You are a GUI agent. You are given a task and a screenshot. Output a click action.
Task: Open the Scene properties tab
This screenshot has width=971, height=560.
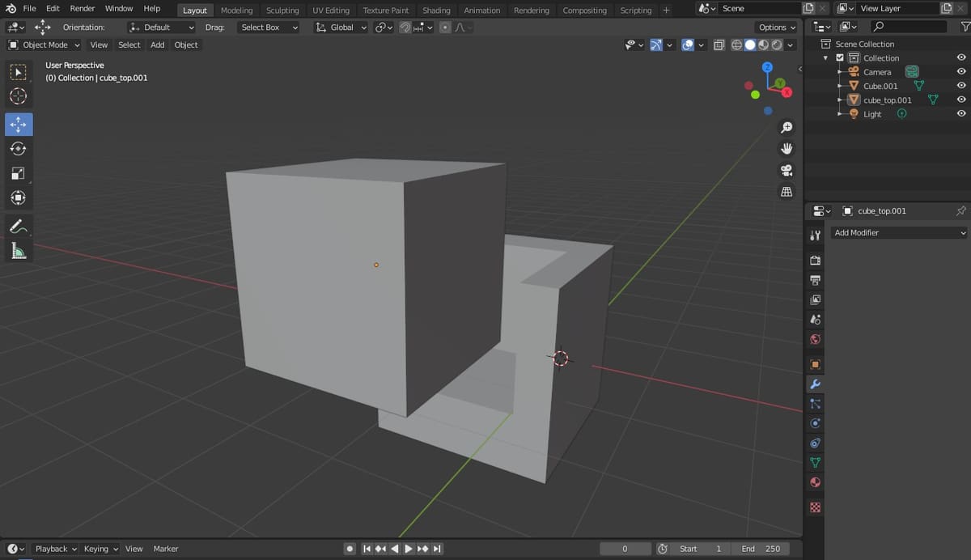815,320
